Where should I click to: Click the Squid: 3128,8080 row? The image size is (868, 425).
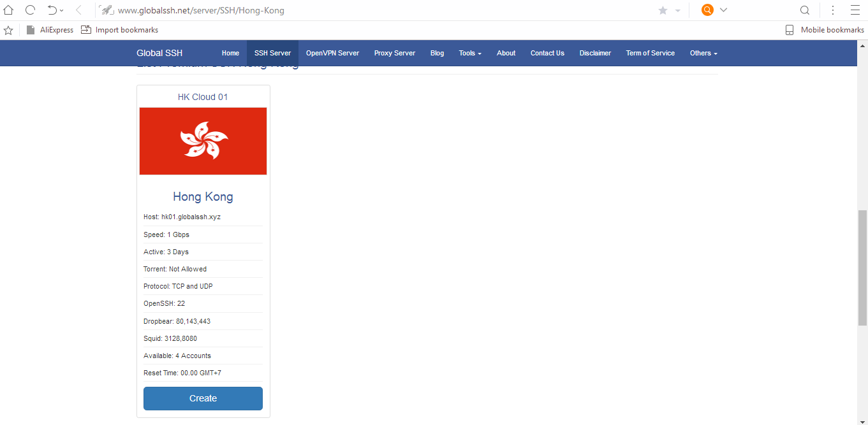pos(203,338)
